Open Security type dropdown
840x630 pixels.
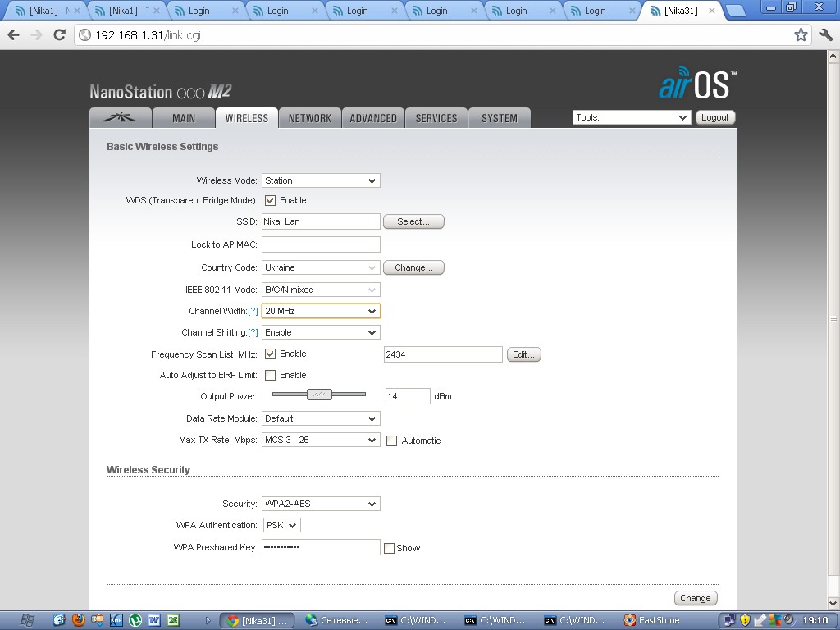coord(321,504)
